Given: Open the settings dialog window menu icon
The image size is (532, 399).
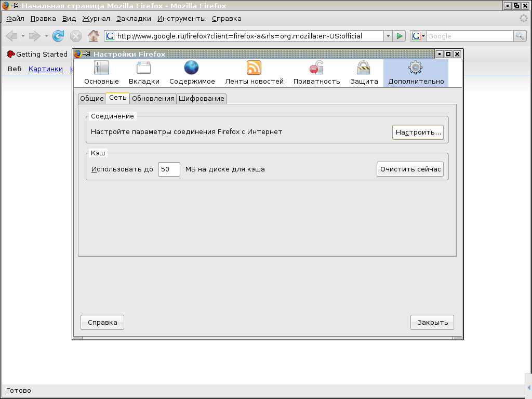Looking at the screenshot, I should tap(77, 54).
